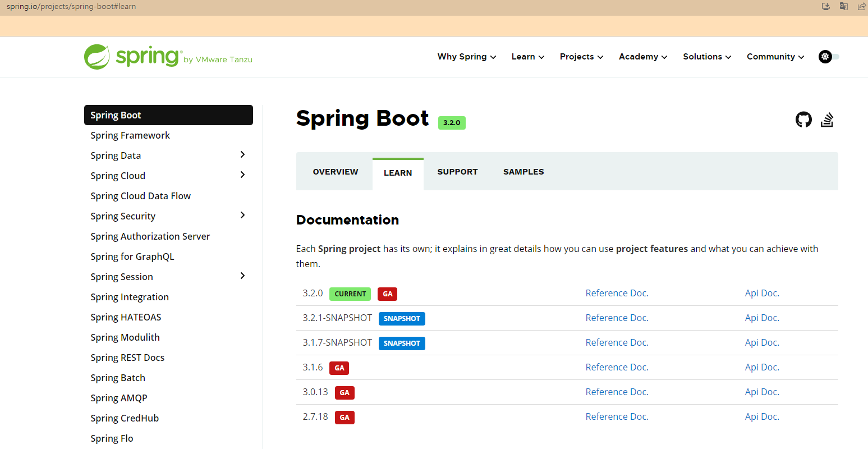The height and width of the screenshot is (449, 868).
Task: Click the green 3.2.0 version badge beside title
Action: [x=452, y=122]
